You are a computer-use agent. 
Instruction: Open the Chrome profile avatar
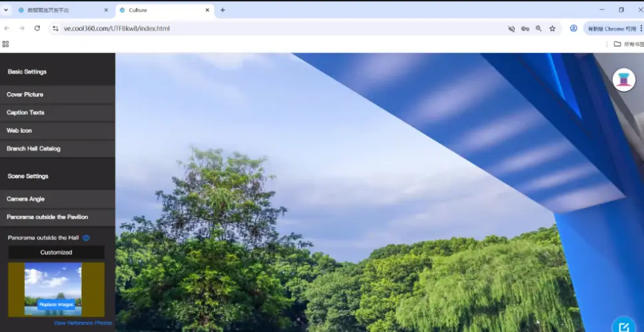[x=574, y=29]
